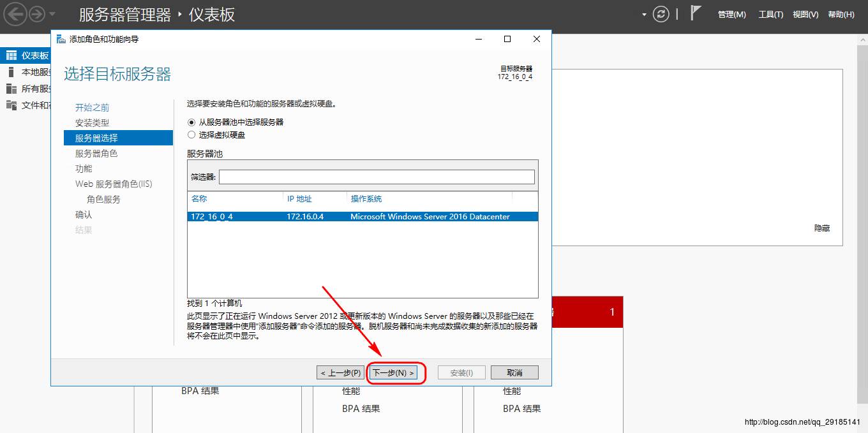Screen dimensions: 868x433
Task: Click the wizard title bar icon
Action: pyautogui.click(x=61, y=39)
